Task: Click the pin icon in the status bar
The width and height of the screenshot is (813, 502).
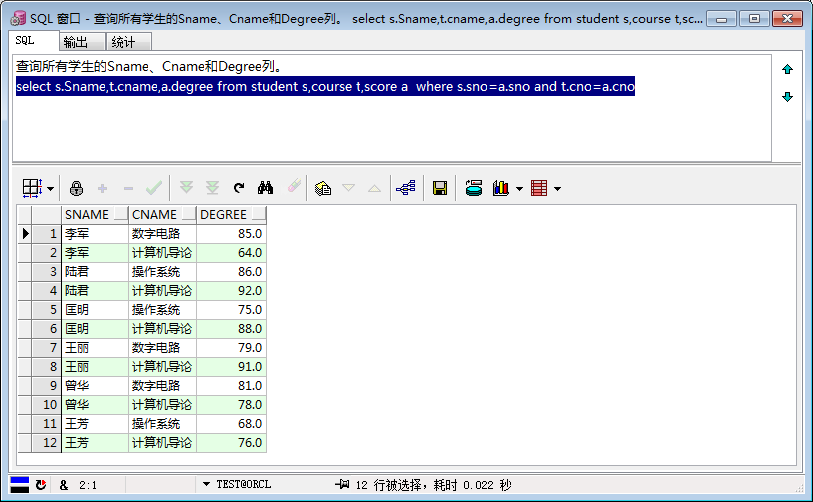Action: point(342,484)
